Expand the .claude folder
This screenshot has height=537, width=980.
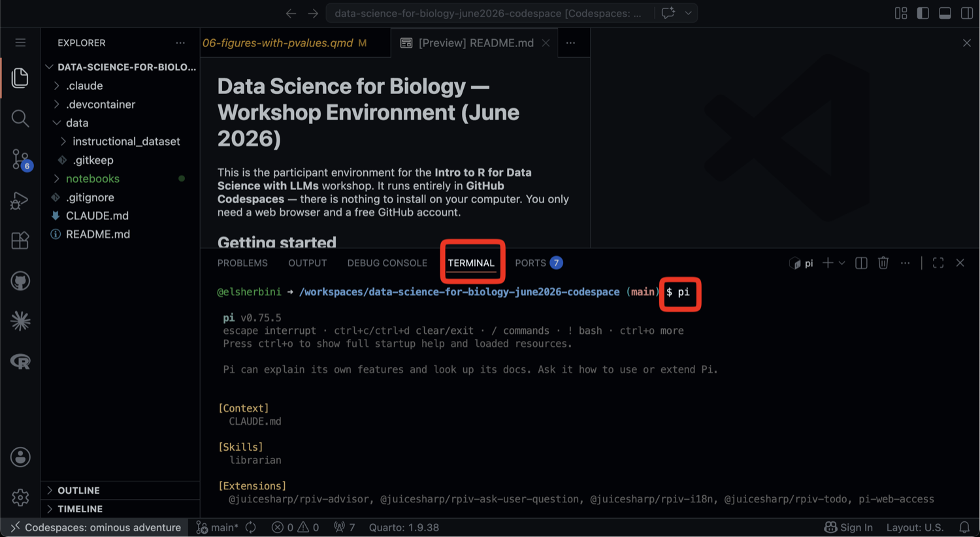pos(121,86)
